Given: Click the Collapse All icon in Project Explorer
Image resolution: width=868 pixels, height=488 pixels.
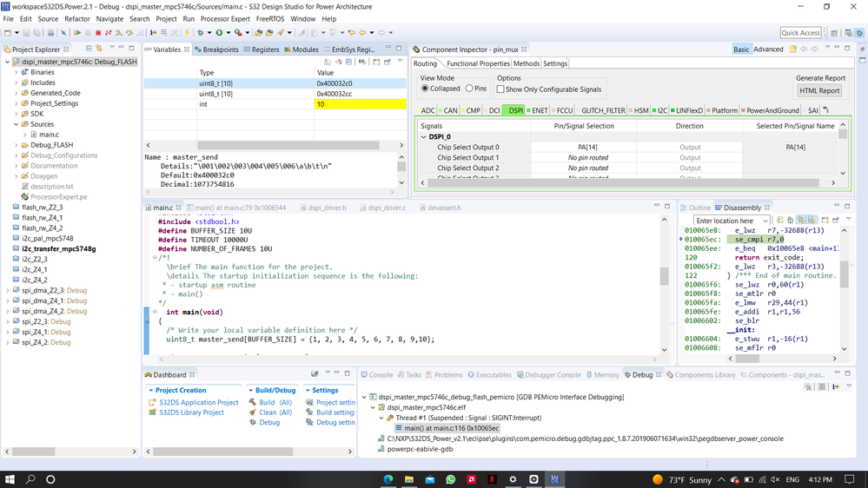Looking at the screenshot, I should pyautogui.click(x=89, y=49).
